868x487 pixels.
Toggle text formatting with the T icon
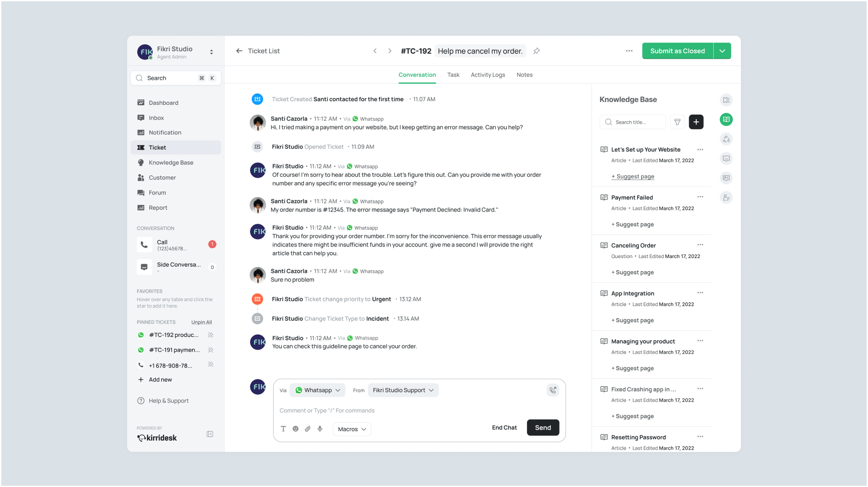[x=283, y=429]
